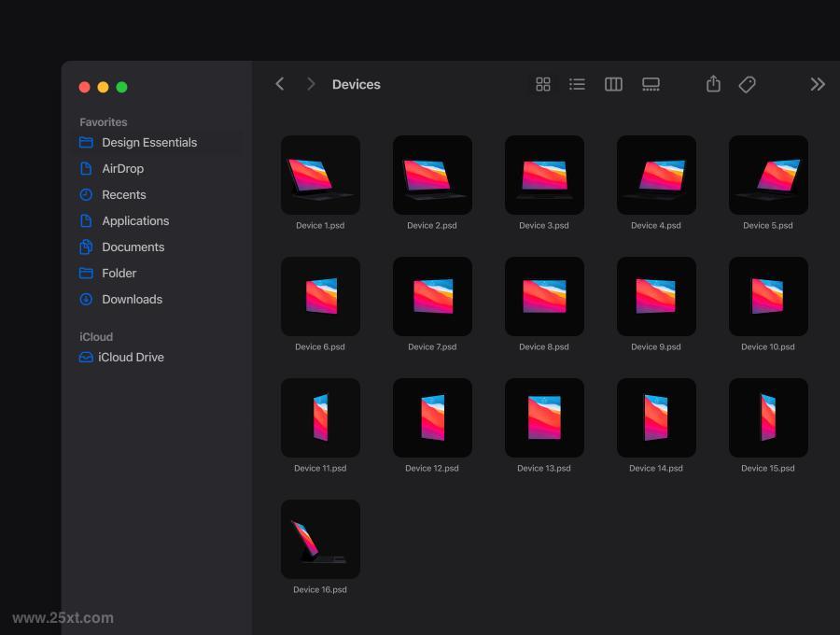This screenshot has width=840, height=635.
Task: Select Device 15.psd thumbnail
Action: point(768,417)
